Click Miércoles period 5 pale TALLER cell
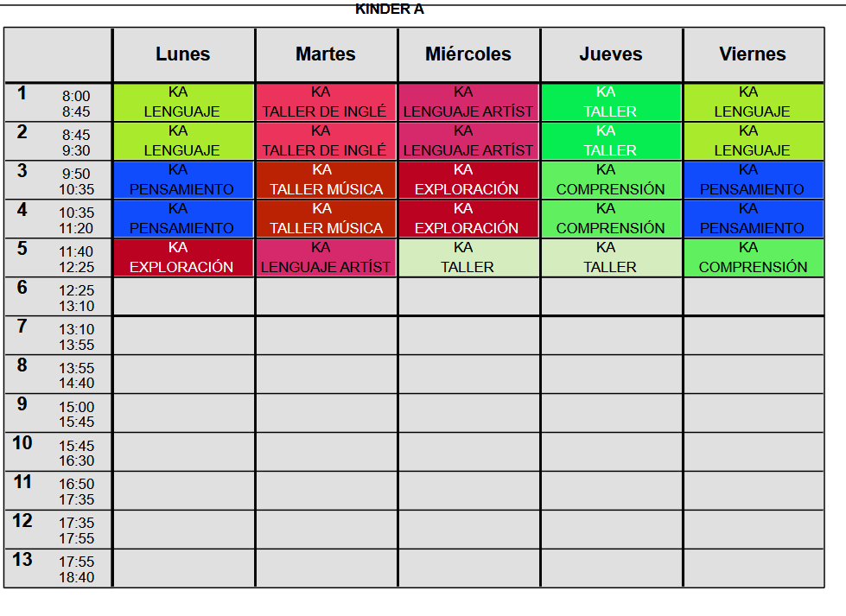This screenshot has width=846, height=616. (x=468, y=257)
